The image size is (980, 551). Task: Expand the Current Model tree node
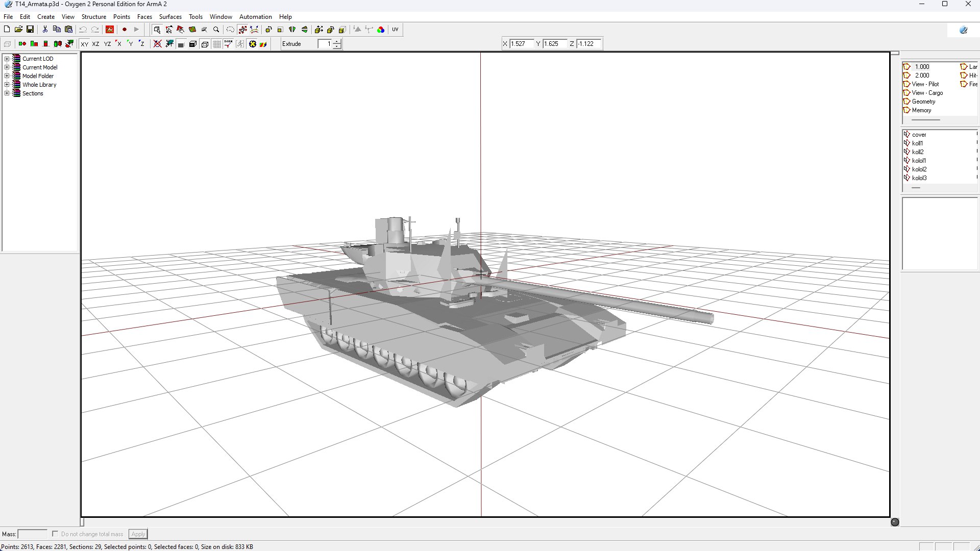click(x=7, y=67)
